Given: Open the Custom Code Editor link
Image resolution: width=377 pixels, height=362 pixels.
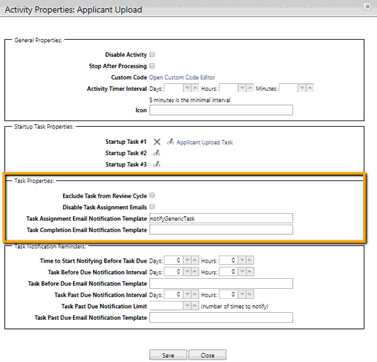Looking at the screenshot, I should (x=182, y=77).
